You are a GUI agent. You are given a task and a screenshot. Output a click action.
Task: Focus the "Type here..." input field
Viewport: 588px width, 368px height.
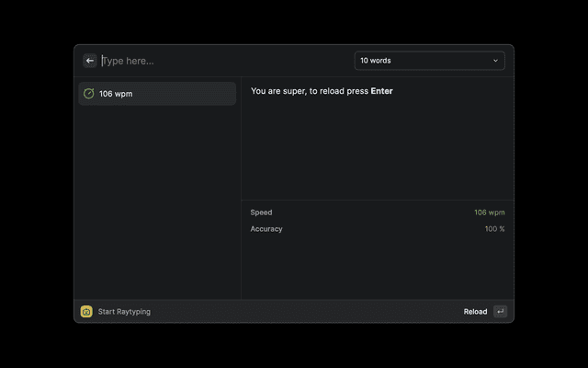tap(220, 61)
